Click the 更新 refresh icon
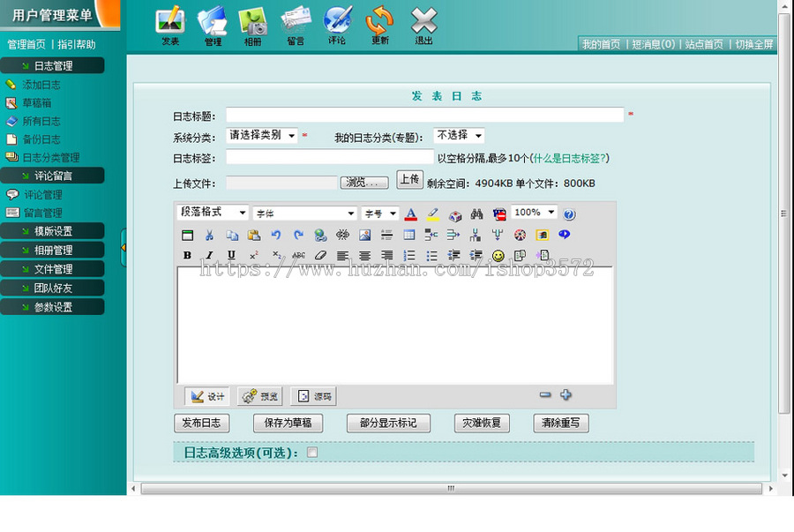This screenshot has width=794, height=532. pos(379,22)
